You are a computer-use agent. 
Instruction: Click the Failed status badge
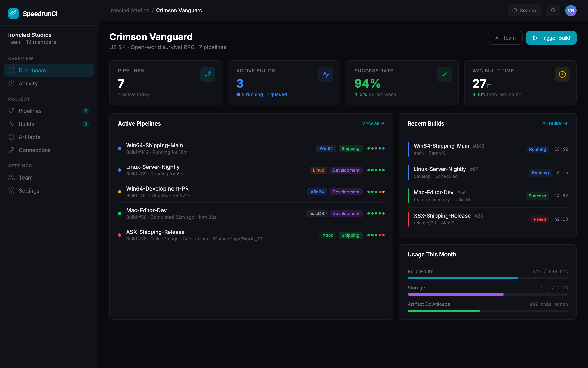540,219
